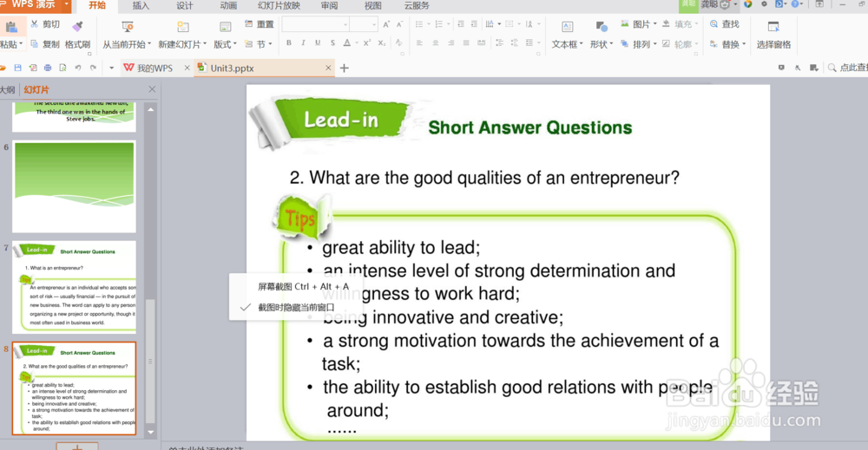Open the View (视图) ribbon tab
This screenshot has height=450, width=868.
(x=373, y=5)
